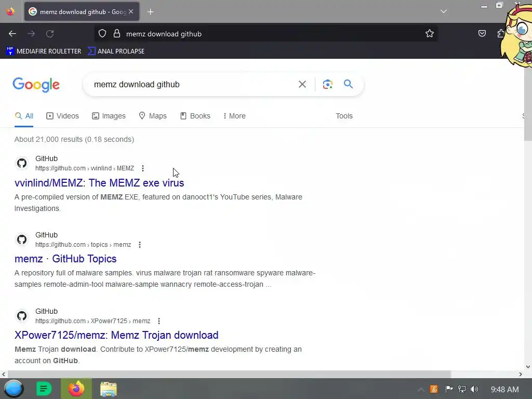Screen dimensions: 532x399
Task: Click the site padlock icon
Action: [x=117, y=34]
